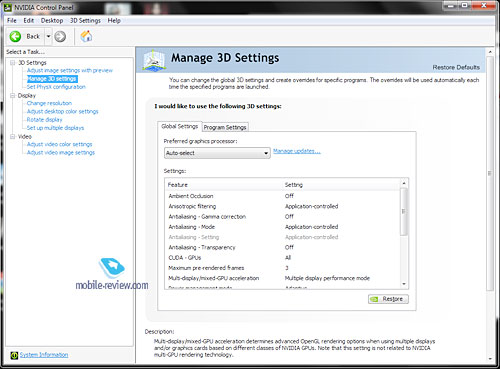Open the File menu
The image size is (500, 369).
pyautogui.click(x=12, y=21)
